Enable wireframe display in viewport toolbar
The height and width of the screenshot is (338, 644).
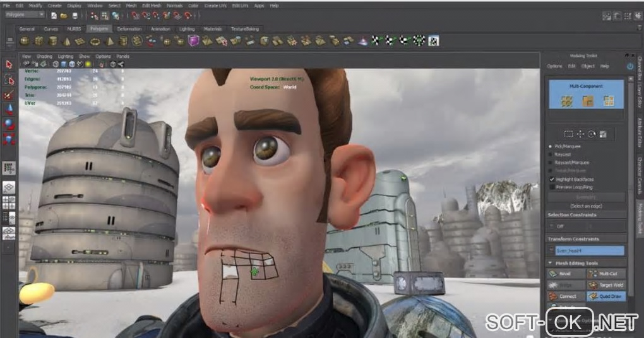[x=56, y=64]
